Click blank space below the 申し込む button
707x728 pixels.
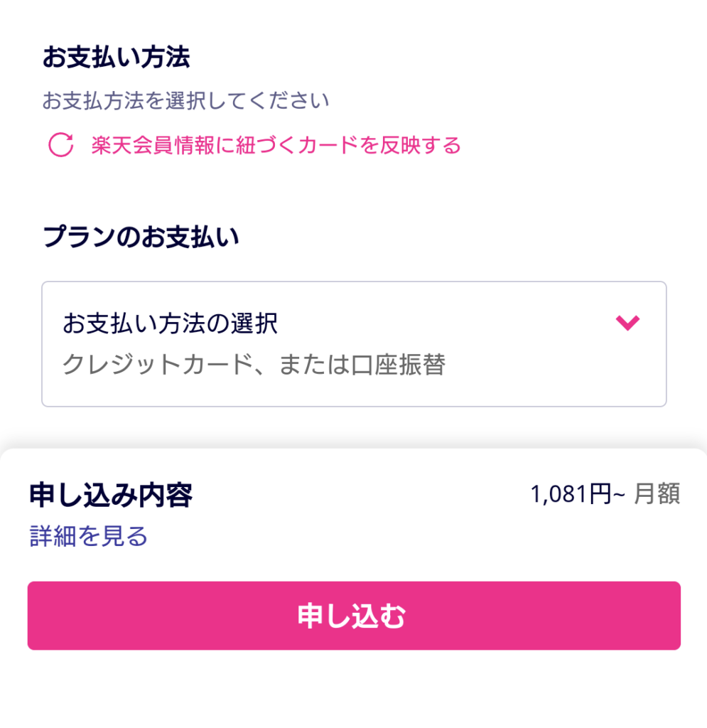coord(353,690)
